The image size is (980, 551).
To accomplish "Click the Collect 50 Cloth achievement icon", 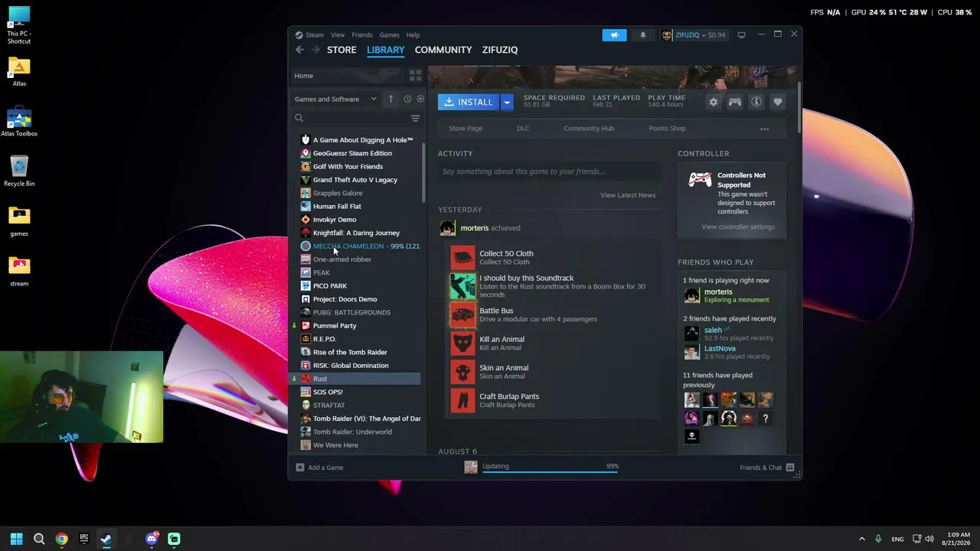I will pyautogui.click(x=462, y=257).
